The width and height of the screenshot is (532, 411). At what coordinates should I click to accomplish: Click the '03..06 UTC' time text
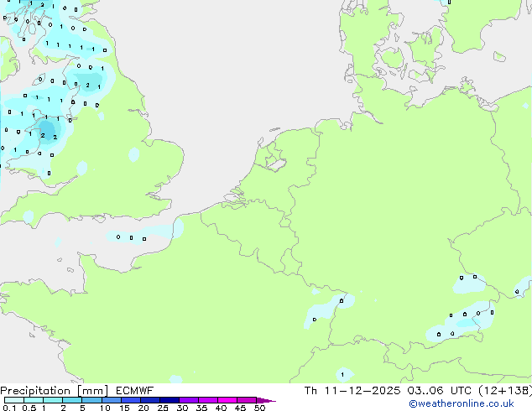(440, 391)
